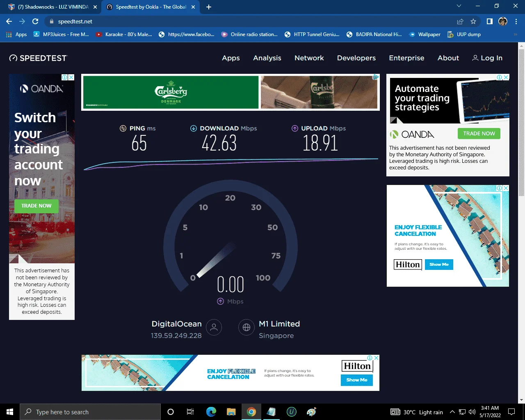Viewport: 525px width, 420px height.
Task: Click the M1 Limited server name
Action: pos(279,324)
